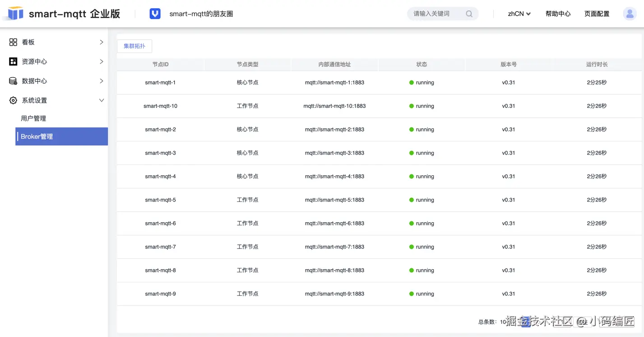Click the 系统设置 gear icon
This screenshot has height=337, width=644.
(x=13, y=100)
